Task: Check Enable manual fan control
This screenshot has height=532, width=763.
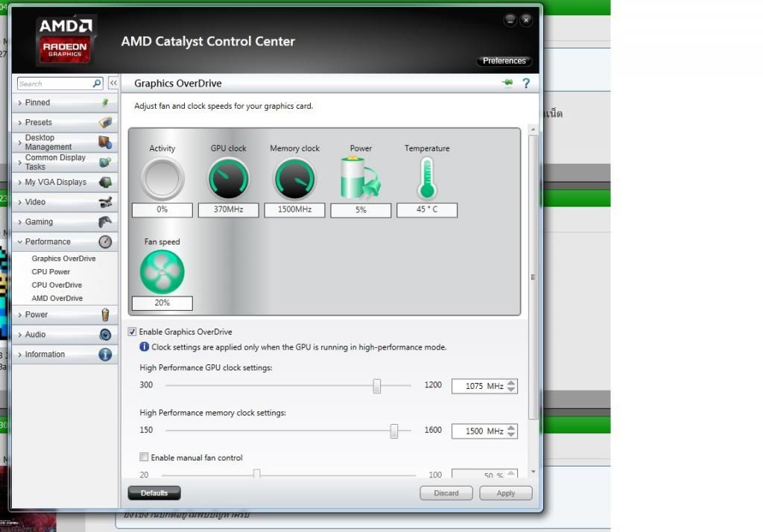Action: [144, 457]
